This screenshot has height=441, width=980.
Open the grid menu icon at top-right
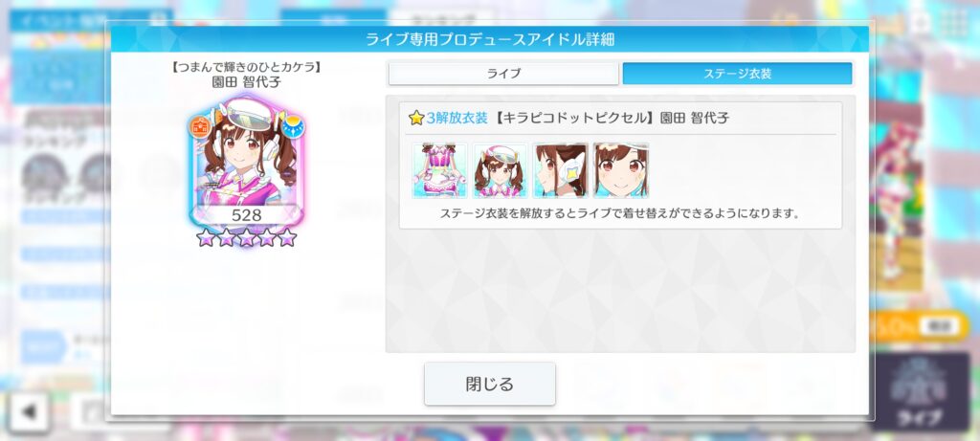coord(952,23)
